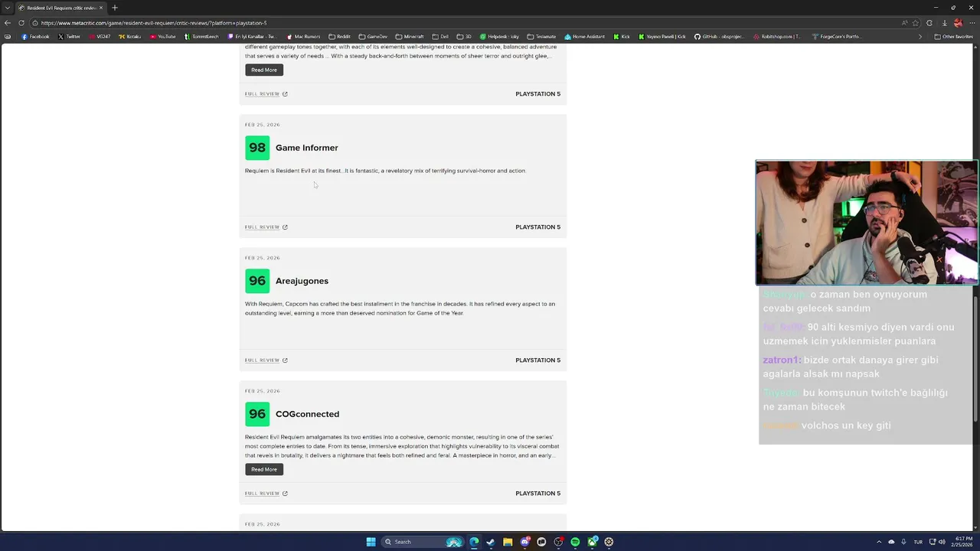Image resolution: width=980 pixels, height=551 pixels.
Task: Click the Areajugones outlet name
Action: (x=302, y=281)
